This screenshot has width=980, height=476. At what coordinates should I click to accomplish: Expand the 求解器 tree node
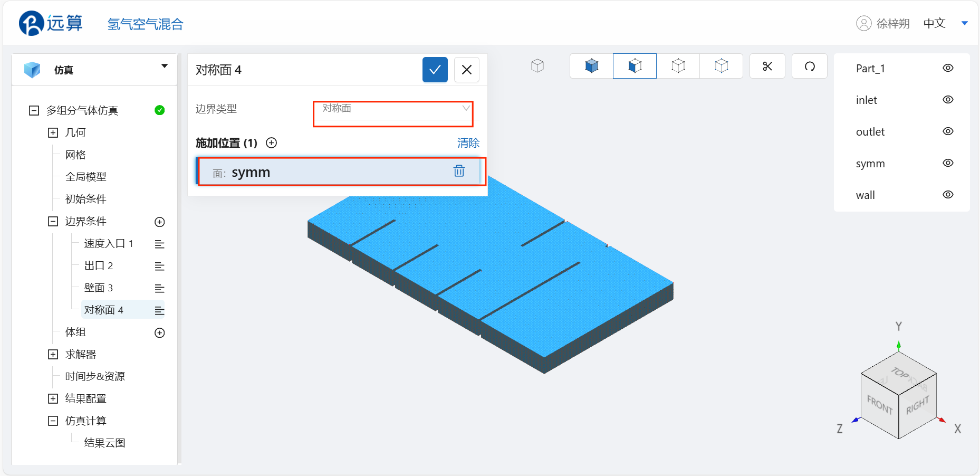click(53, 354)
